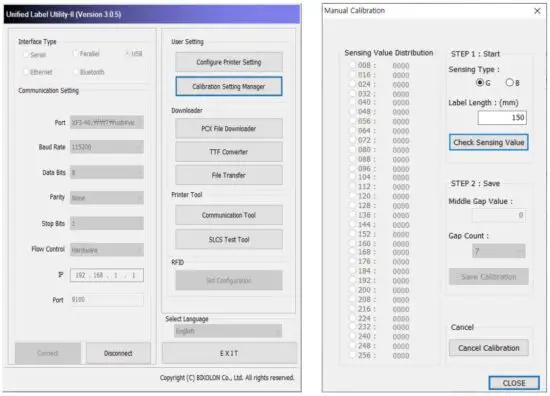Select the 008 sensing value radio
Image resolution: width=550 pixels, height=396 pixels.
click(x=353, y=65)
